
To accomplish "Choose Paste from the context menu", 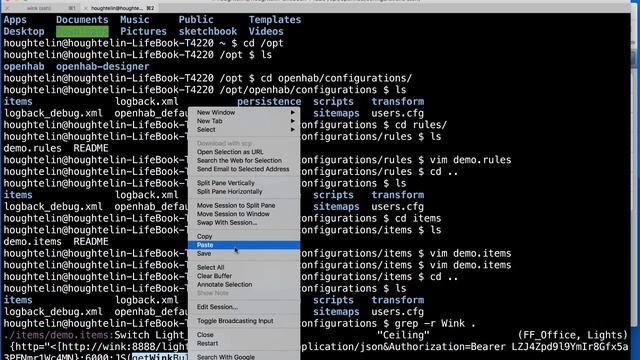I will 244,245.
